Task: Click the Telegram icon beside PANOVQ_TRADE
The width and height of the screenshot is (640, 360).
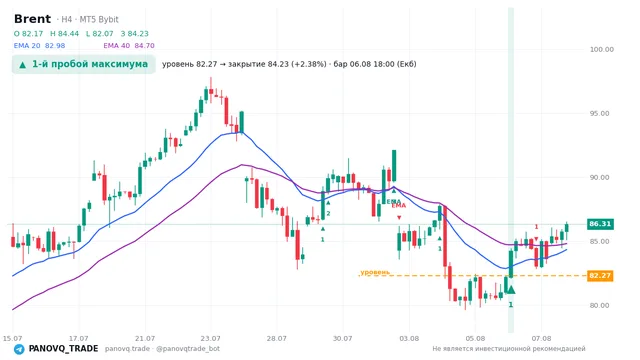Action: (x=19, y=349)
